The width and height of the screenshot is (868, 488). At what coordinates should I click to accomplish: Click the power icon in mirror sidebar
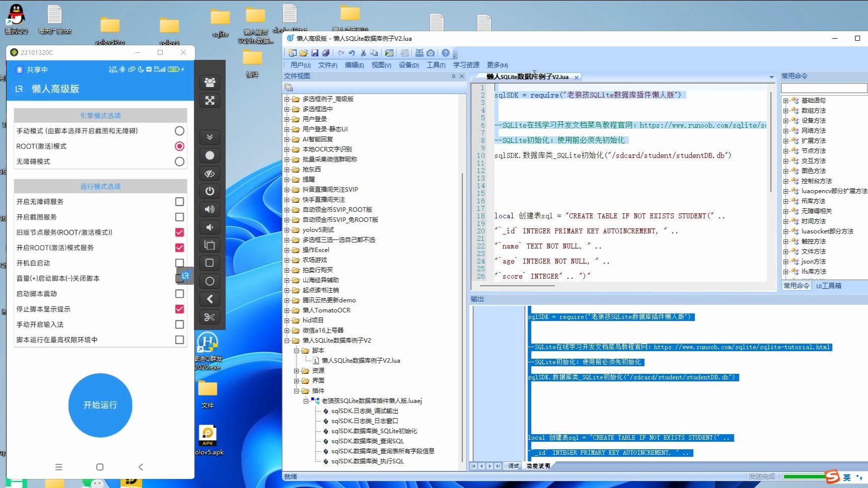coord(210,191)
